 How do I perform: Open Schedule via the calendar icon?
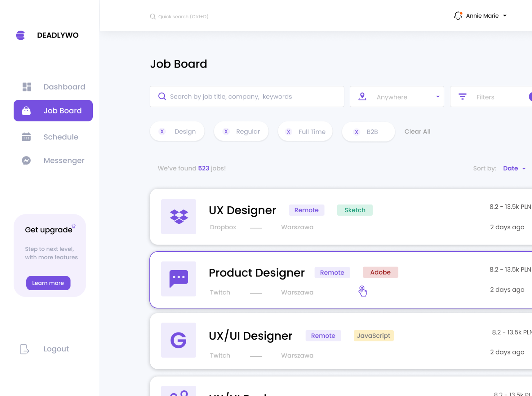(26, 137)
